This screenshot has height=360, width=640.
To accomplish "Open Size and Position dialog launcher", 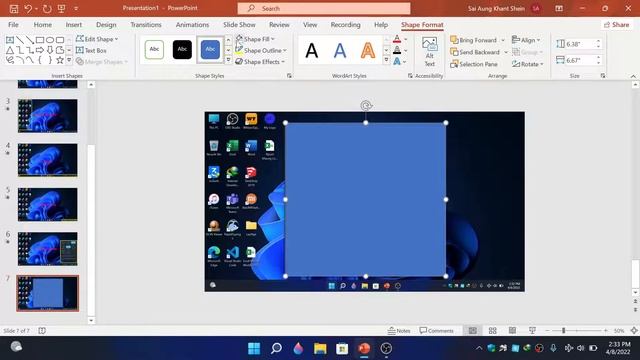I will tap(603, 76).
